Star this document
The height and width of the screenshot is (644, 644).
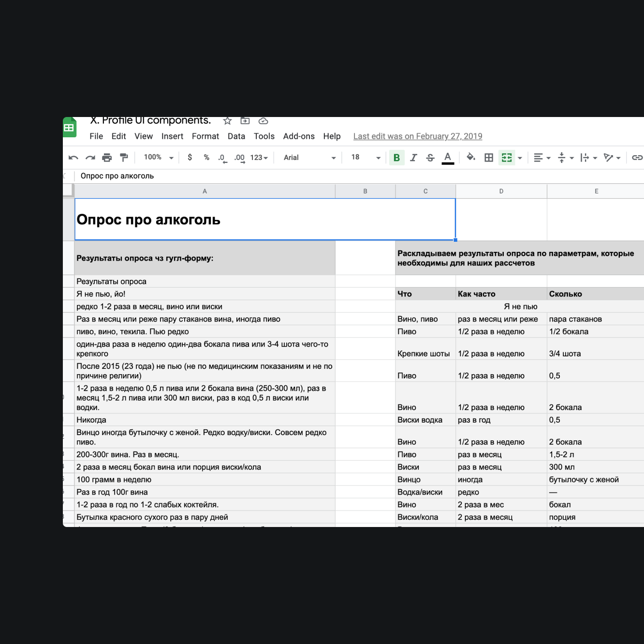pos(227,121)
